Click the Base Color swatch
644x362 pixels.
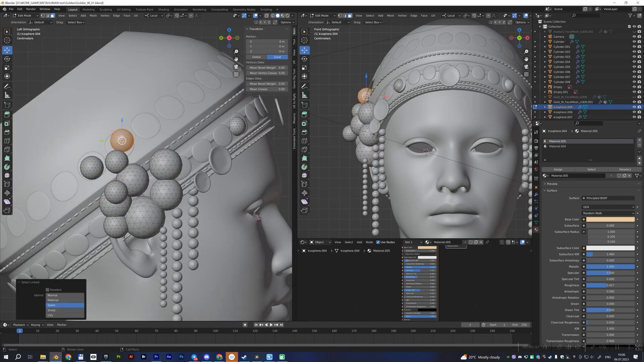click(x=610, y=220)
